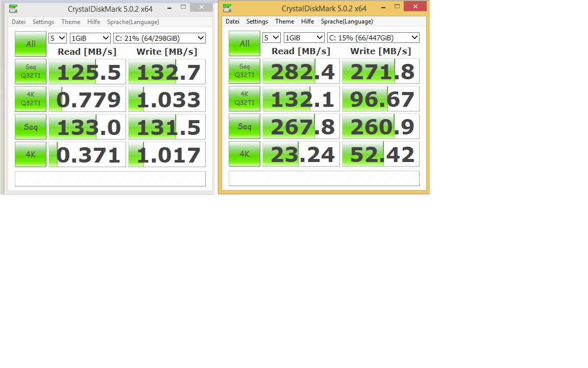Image resolution: width=588 pixels, height=368 pixels.
Task: Start 4K test in left window
Action: pyautogui.click(x=31, y=154)
